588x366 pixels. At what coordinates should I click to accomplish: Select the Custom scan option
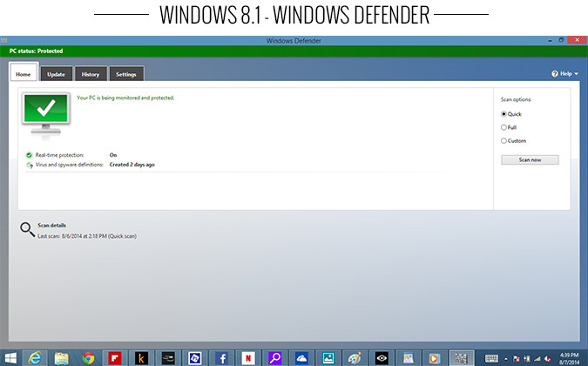click(504, 140)
